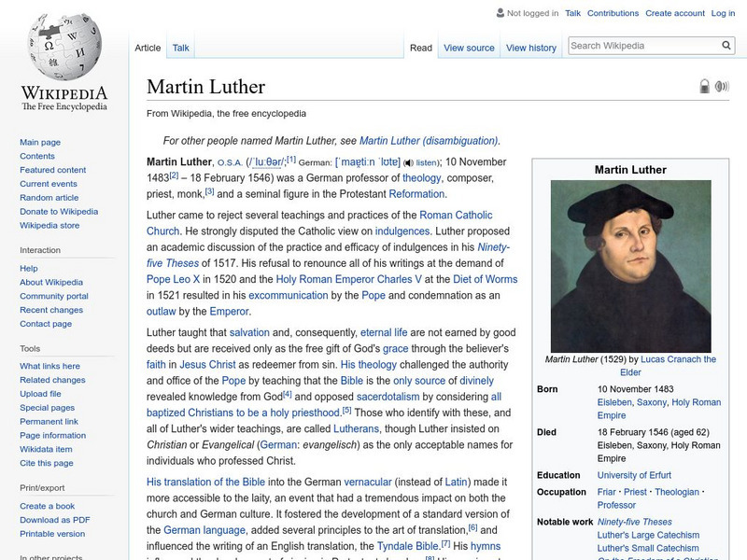Click the spoken article speaker icon
The width and height of the screenshot is (747, 560).
[x=722, y=86]
